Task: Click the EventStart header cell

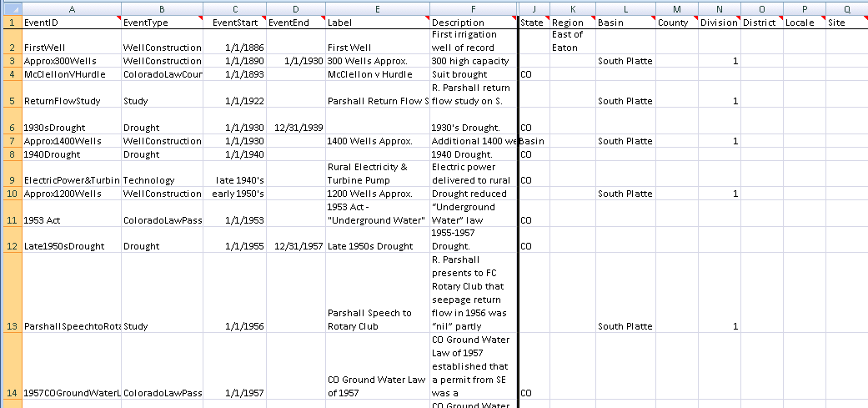Action: click(234, 23)
